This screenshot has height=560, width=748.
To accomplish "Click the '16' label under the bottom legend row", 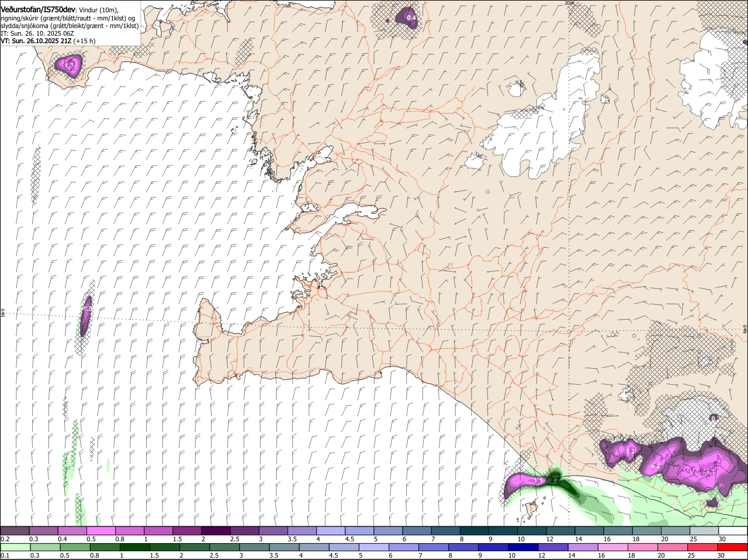I will [x=601, y=555].
